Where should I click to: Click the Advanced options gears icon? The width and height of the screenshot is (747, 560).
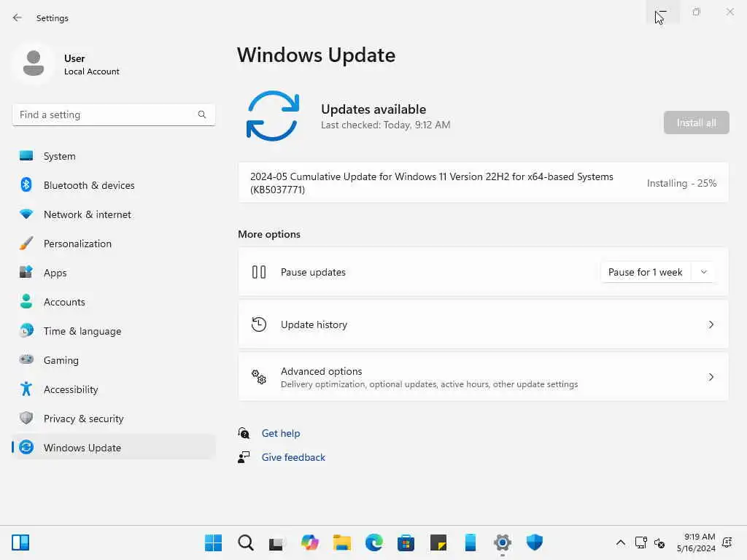tap(259, 377)
